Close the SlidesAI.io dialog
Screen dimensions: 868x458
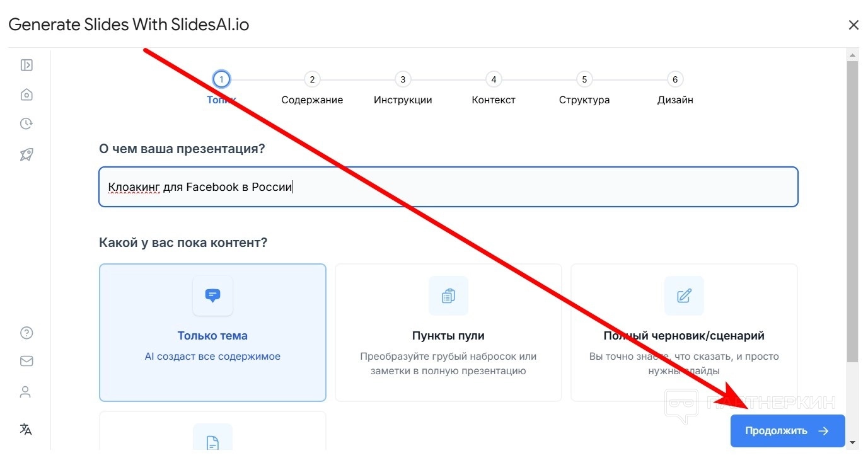pyautogui.click(x=854, y=25)
